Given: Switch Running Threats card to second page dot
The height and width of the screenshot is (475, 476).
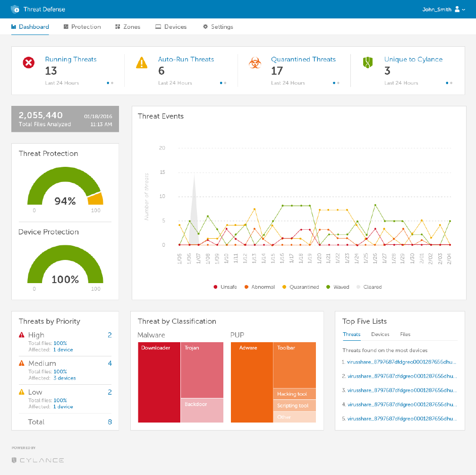Looking at the screenshot, I should tap(112, 83).
